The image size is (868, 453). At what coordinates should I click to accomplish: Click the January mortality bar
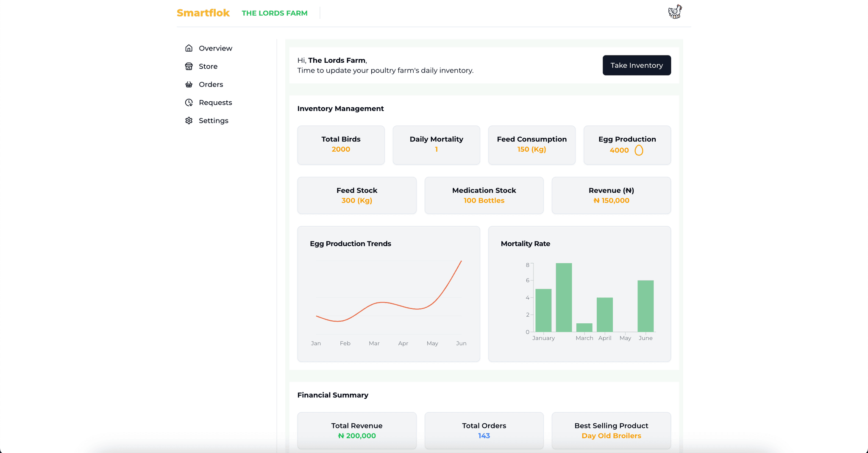(543, 310)
